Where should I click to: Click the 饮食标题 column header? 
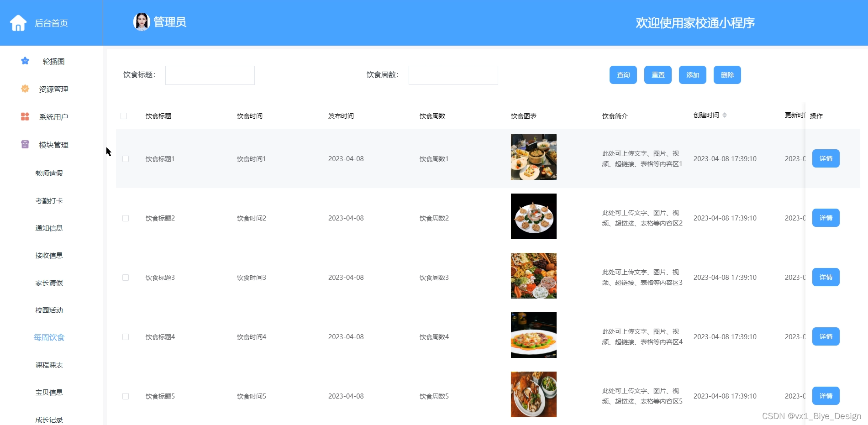tap(158, 116)
